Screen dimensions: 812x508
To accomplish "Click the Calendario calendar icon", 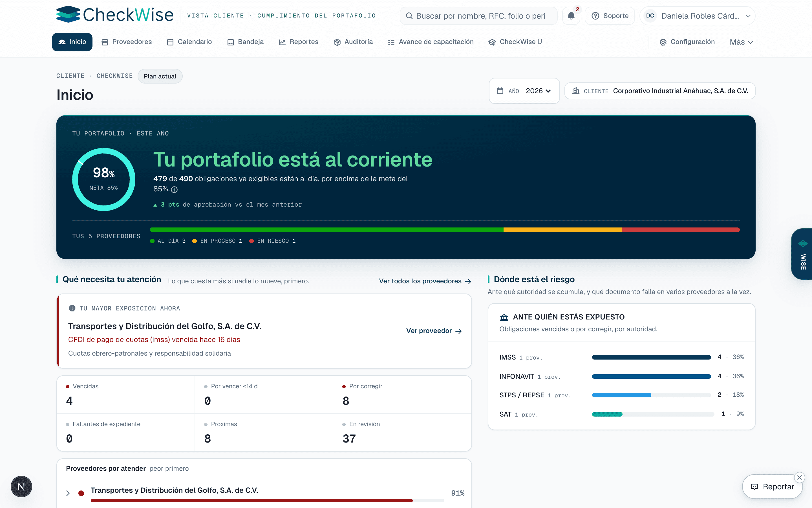I will [171, 42].
